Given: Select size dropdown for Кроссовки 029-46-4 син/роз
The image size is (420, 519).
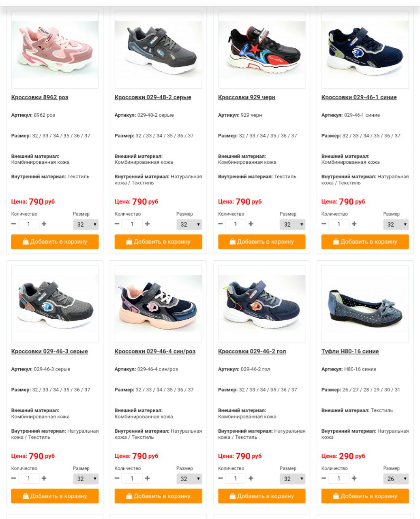Looking at the screenshot, I should pyautogui.click(x=189, y=479).
